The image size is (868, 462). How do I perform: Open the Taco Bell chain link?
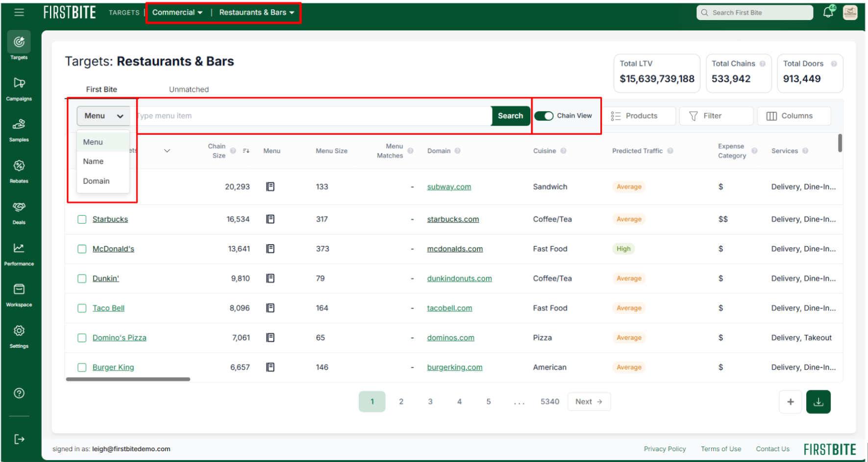[108, 308]
